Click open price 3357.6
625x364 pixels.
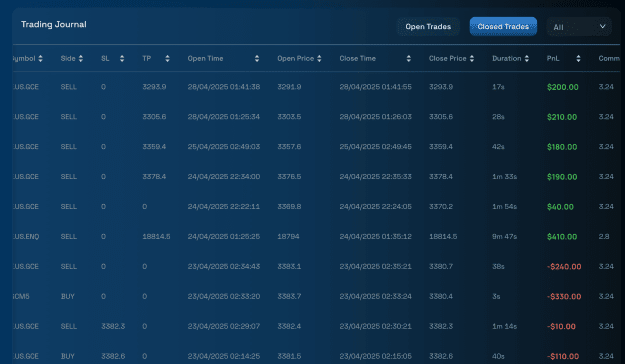pyautogui.click(x=289, y=147)
